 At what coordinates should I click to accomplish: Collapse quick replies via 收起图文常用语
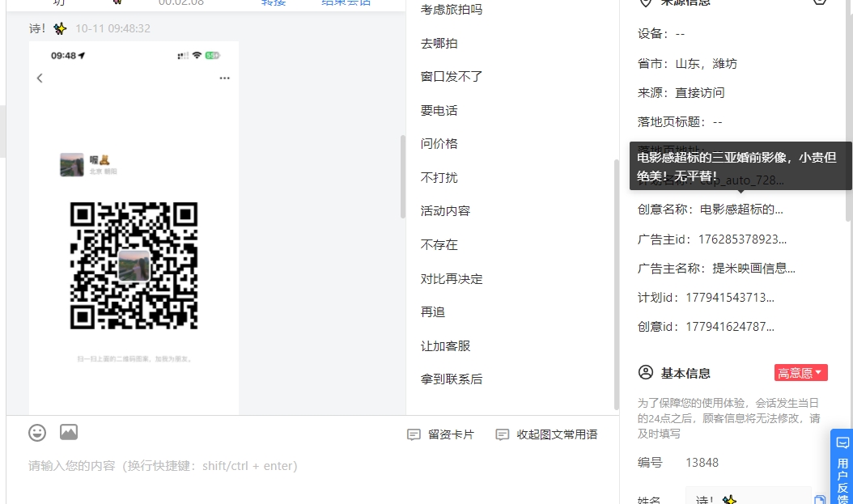tap(547, 434)
